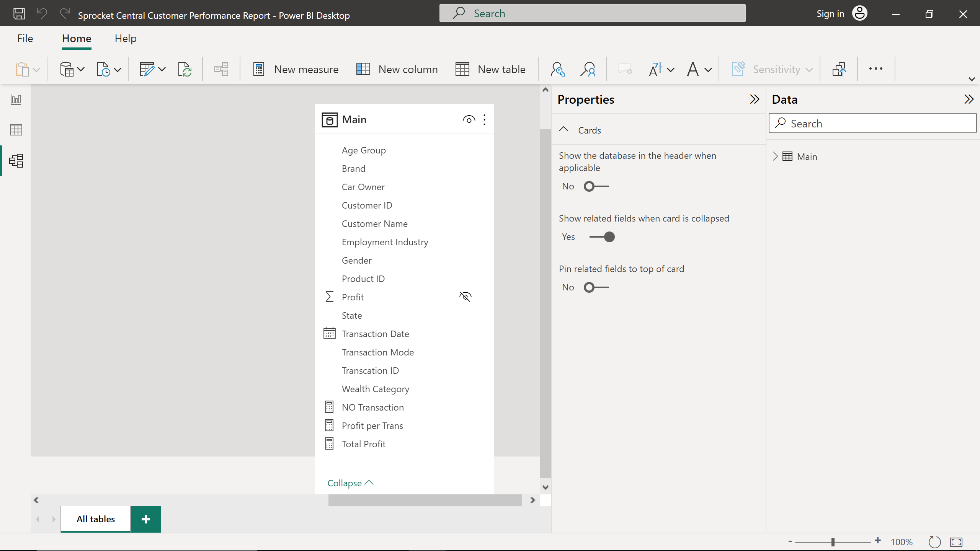This screenshot has width=980, height=551.
Task: Disable show related fields when collapsed
Action: click(602, 237)
